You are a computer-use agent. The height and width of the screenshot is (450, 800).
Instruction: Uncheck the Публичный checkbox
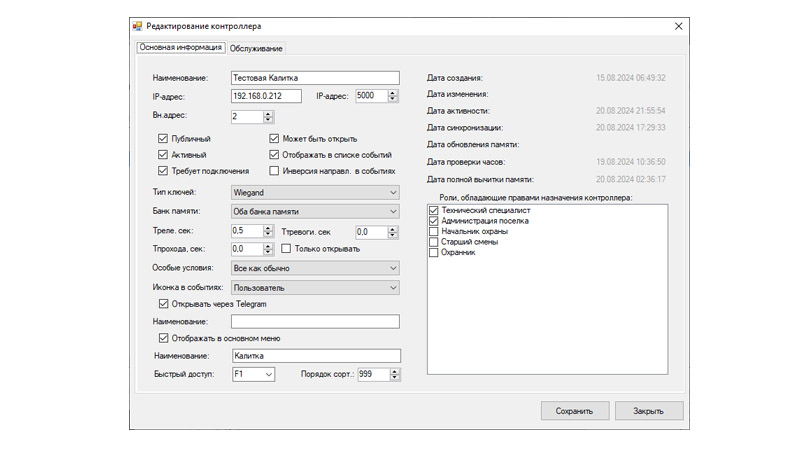(x=164, y=139)
